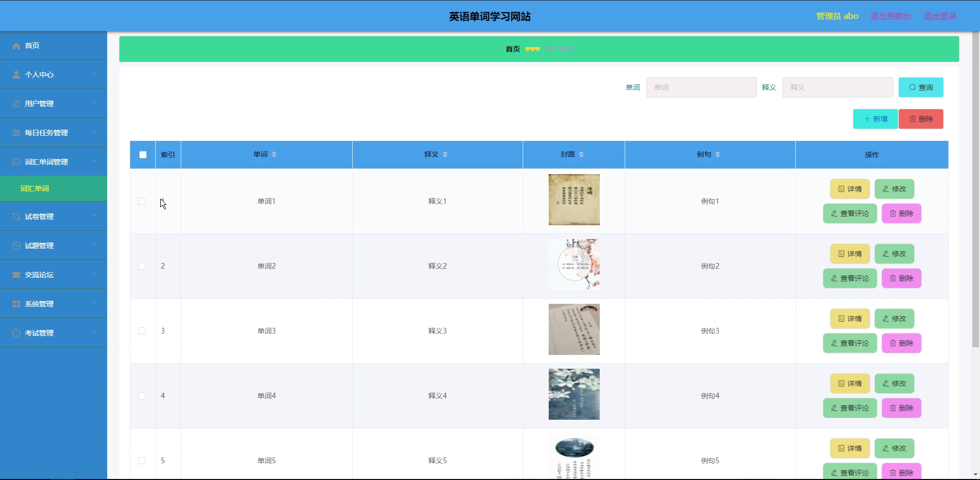This screenshot has height=480, width=980.
Task: Click the red 删除 batch delete button
Action: point(921,119)
